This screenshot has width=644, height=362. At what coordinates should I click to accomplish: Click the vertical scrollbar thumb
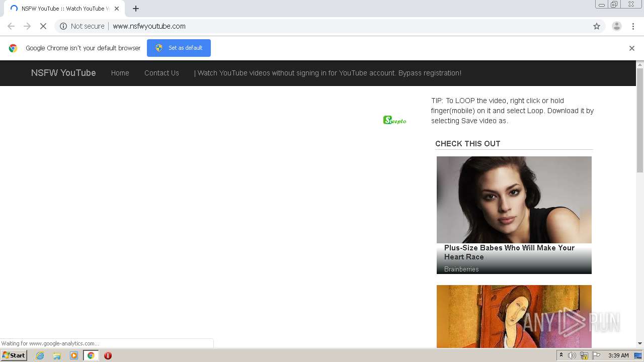640,120
